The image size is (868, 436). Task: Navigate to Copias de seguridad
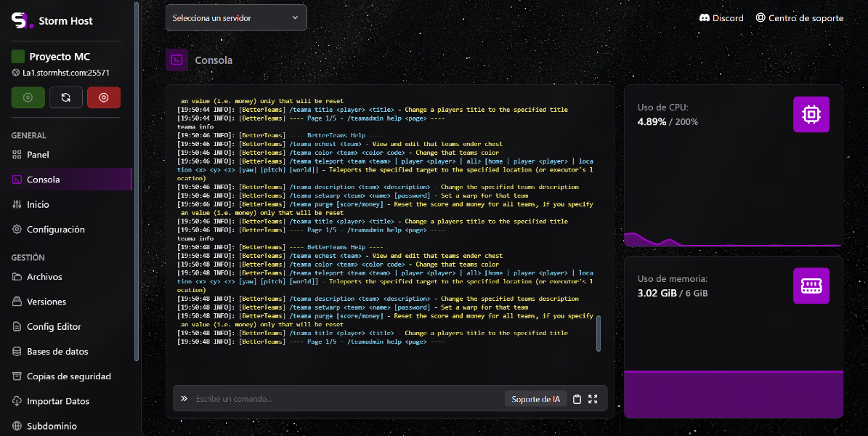click(68, 376)
